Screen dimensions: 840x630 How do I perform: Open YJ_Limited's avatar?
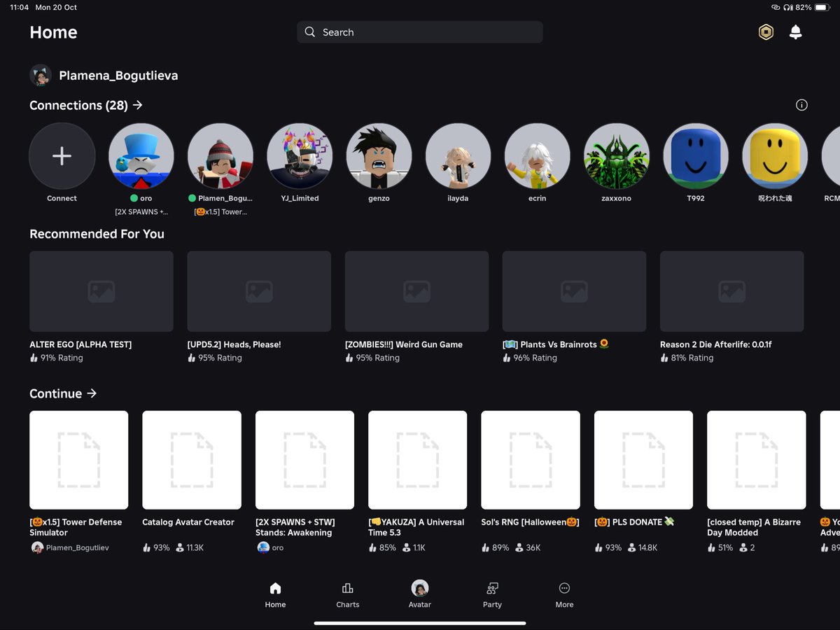coord(300,155)
